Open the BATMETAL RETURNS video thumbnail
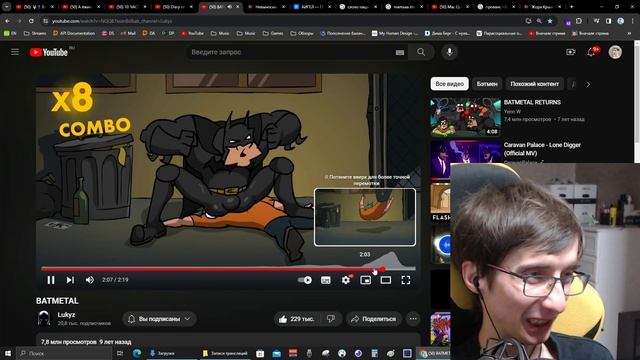The width and height of the screenshot is (640, 360). pos(465,117)
